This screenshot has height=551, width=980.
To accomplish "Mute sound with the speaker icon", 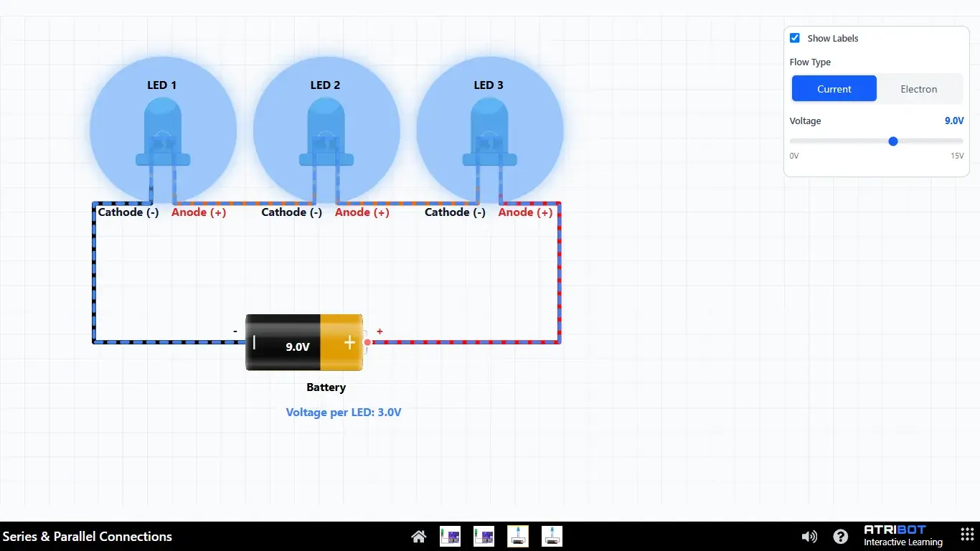I will (x=809, y=536).
